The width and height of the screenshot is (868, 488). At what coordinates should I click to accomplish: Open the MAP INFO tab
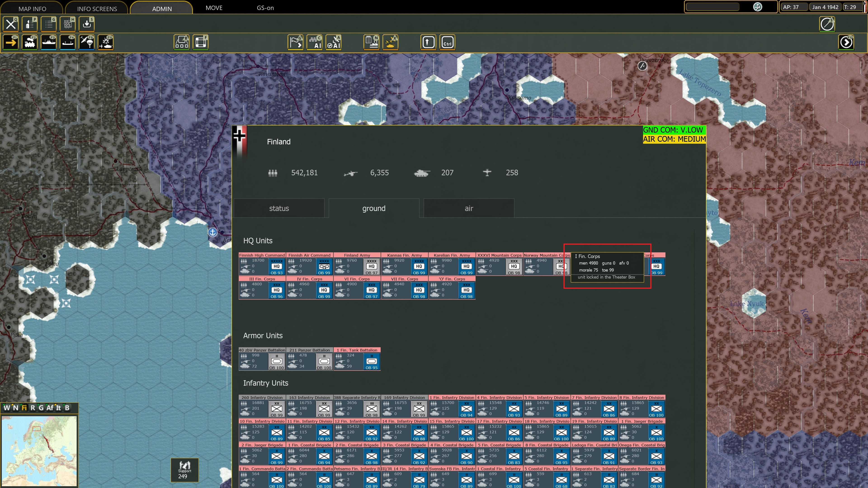pyautogui.click(x=32, y=8)
